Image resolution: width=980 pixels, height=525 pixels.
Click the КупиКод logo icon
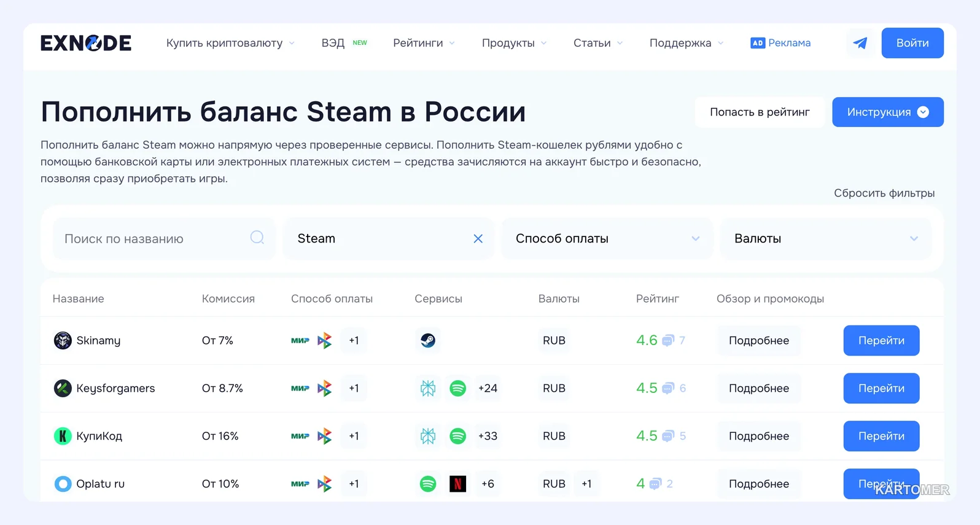tap(63, 436)
